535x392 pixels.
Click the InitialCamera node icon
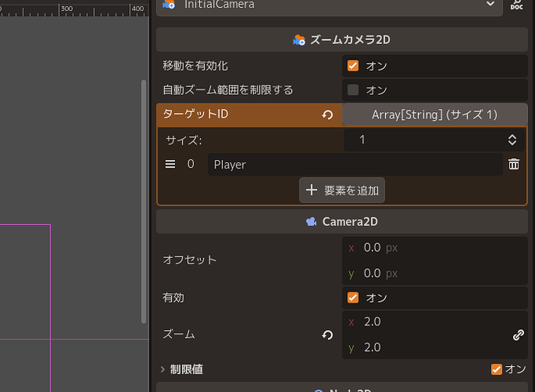169,4
